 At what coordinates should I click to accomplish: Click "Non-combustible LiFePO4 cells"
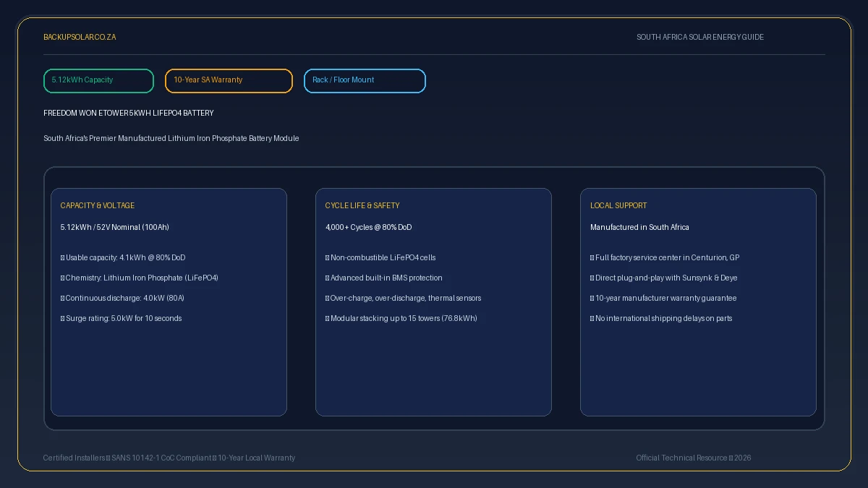(383, 258)
